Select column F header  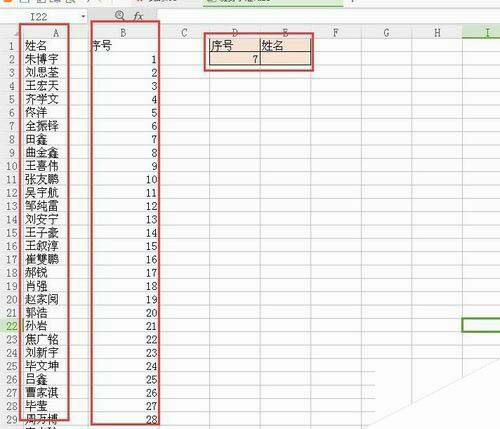(336, 33)
